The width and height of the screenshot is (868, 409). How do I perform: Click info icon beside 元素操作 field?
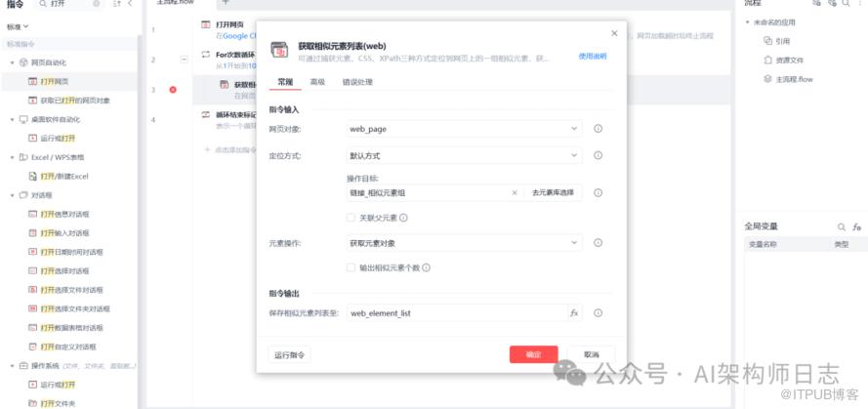pos(598,242)
